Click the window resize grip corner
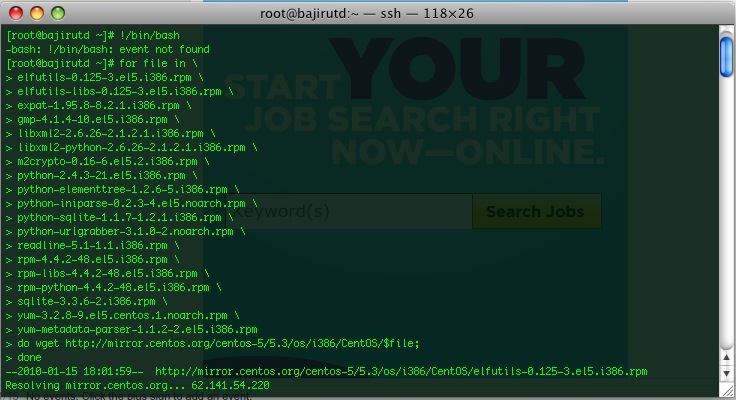Image resolution: width=736 pixels, height=400 pixels. tap(728, 391)
